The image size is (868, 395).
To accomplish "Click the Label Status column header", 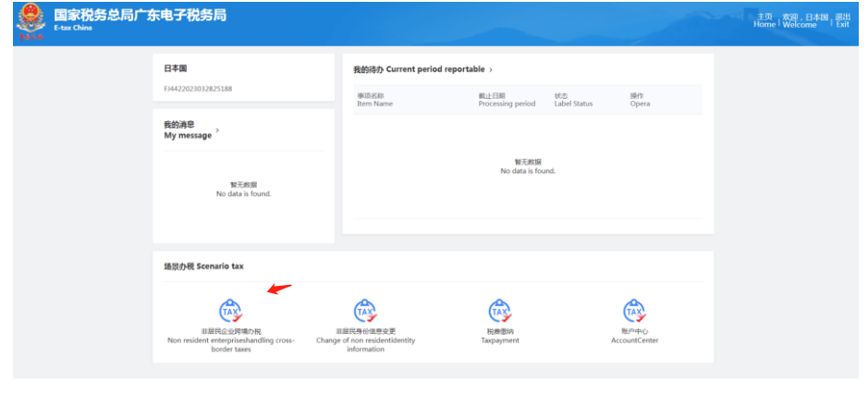I will click(x=573, y=100).
